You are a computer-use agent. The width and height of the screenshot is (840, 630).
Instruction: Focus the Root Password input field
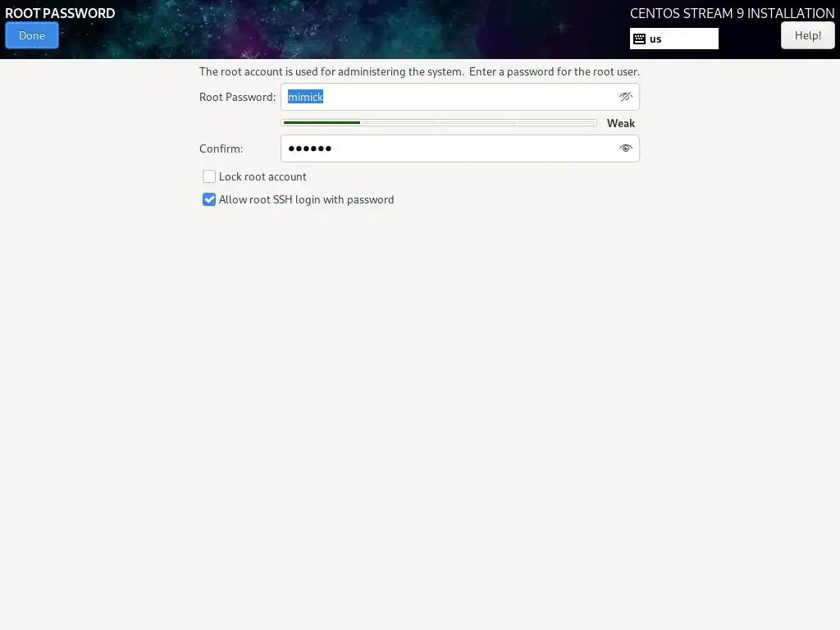click(x=459, y=97)
